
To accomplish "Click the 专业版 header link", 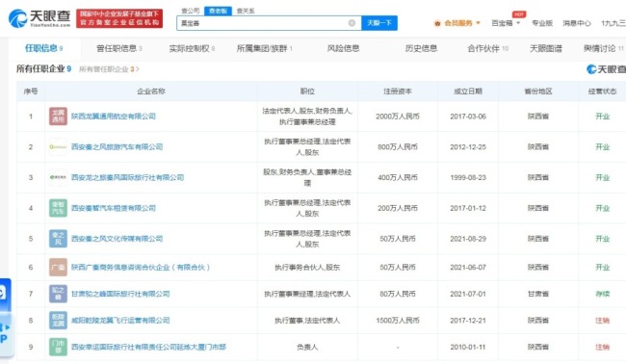I will tap(542, 23).
